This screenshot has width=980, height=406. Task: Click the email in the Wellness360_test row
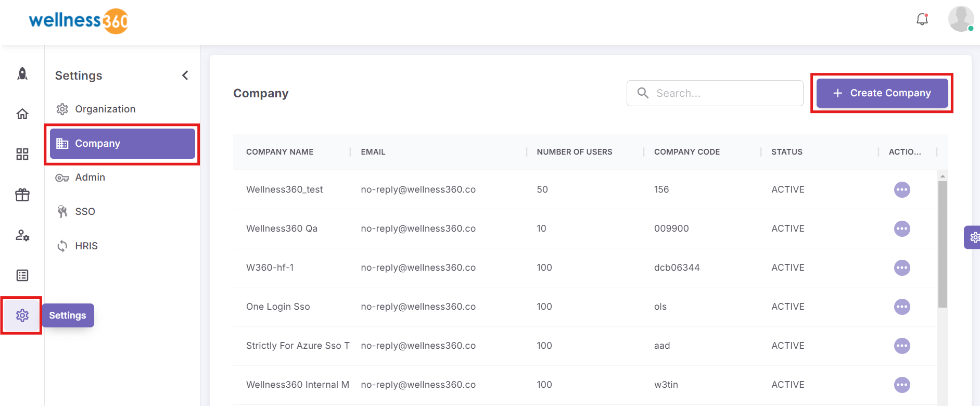418,189
